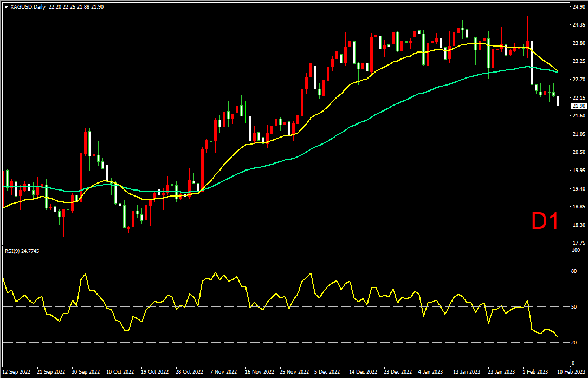The height and width of the screenshot is (379, 588).
Task: Click the 4 Jan 2023 date label
Action: 430,372
